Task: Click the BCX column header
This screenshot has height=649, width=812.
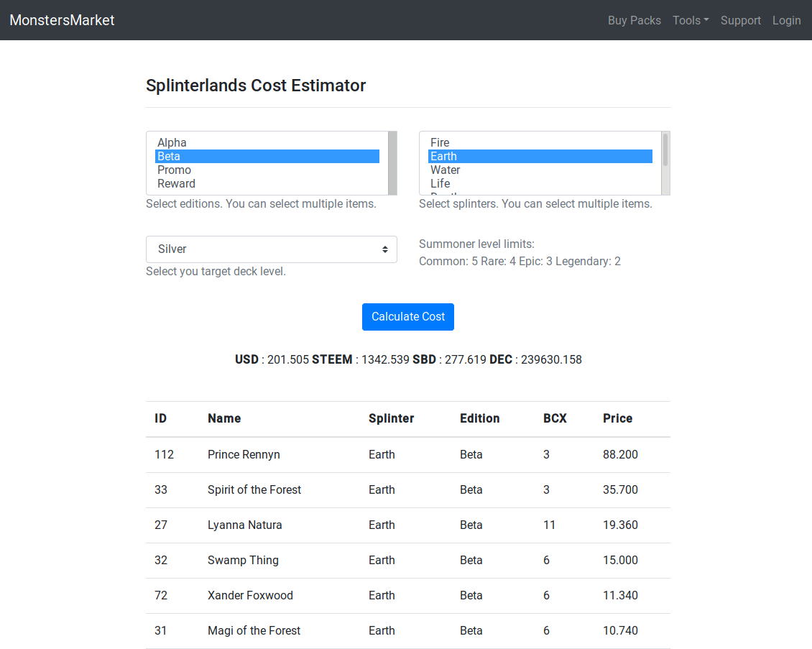Action: [555, 418]
